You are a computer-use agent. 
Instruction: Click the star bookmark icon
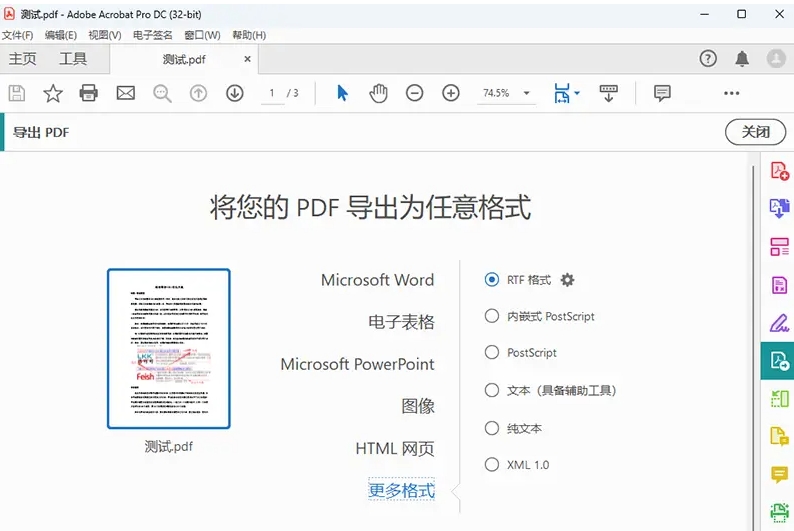click(x=53, y=93)
